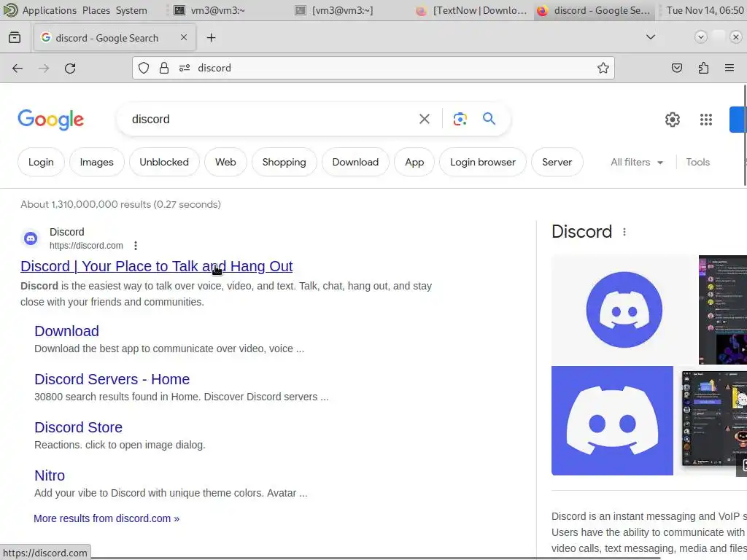The image size is (747, 560).
Task: Open a new tab with the plus icon
Action: pos(211,38)
